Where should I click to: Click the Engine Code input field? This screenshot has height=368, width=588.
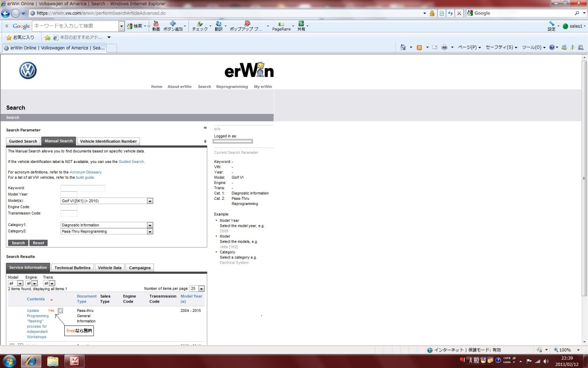69,207
